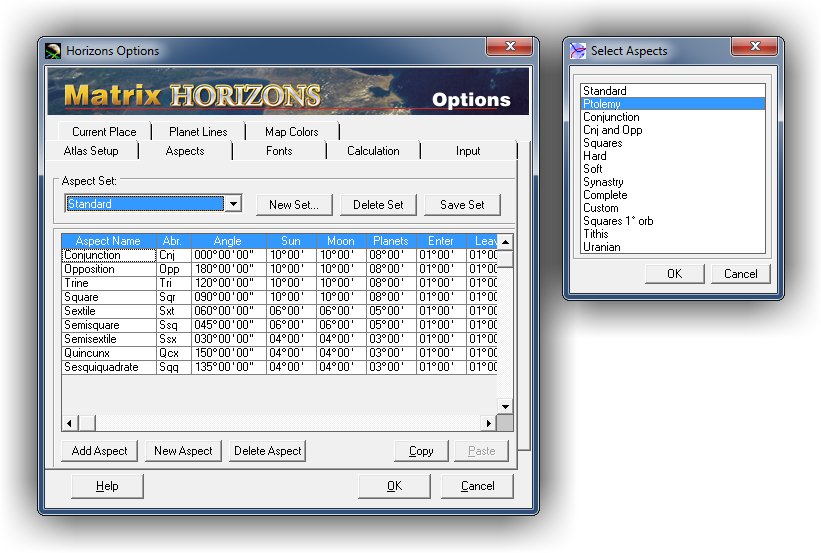Choose Conjunction in Select Aspects list
This screenshot has width=821, height=553.
click(x=673, y=117)
